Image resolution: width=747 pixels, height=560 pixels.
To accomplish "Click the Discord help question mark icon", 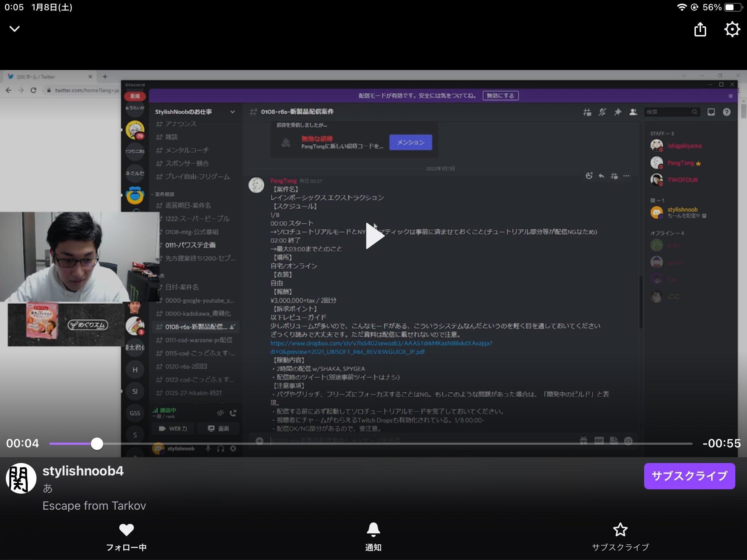I will [727, 112].
